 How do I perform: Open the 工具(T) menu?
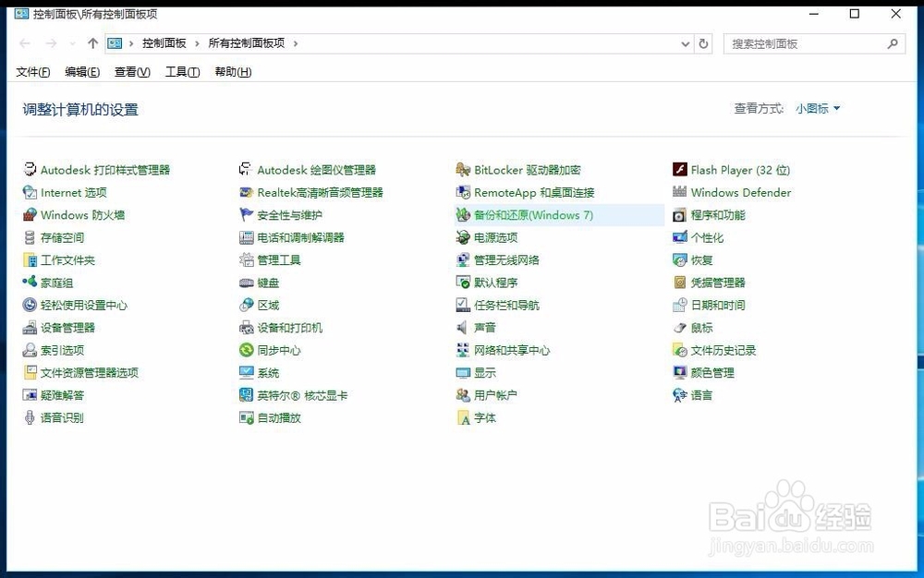point(181,72)
